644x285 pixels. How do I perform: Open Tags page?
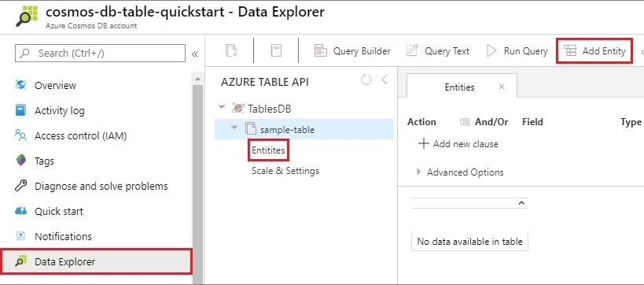(44, 161)
